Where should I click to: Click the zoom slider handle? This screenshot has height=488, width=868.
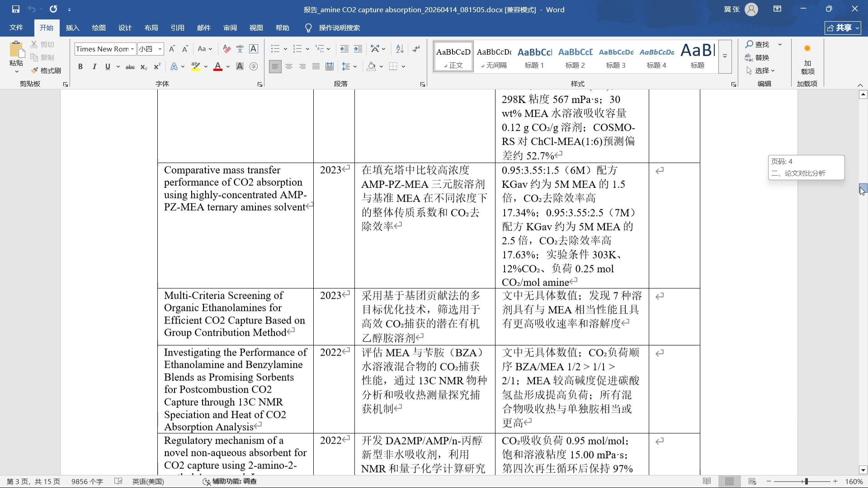coord(806,482)
